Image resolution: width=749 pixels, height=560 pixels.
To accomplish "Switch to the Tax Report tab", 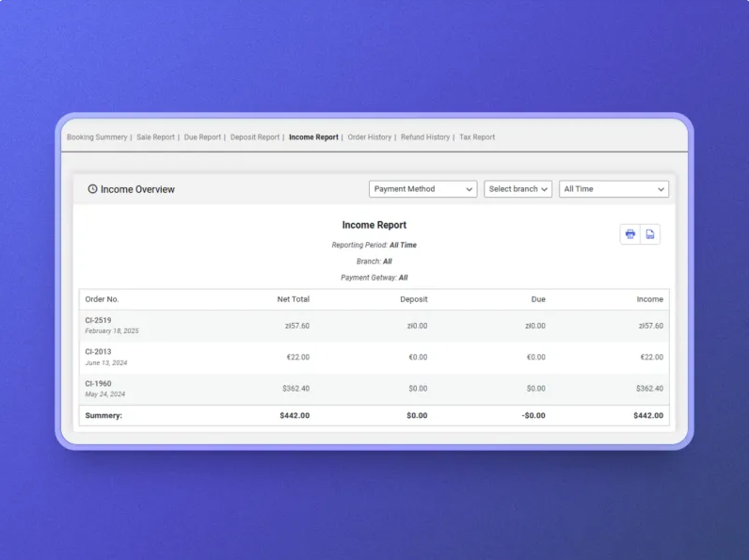I will [477, 137].
